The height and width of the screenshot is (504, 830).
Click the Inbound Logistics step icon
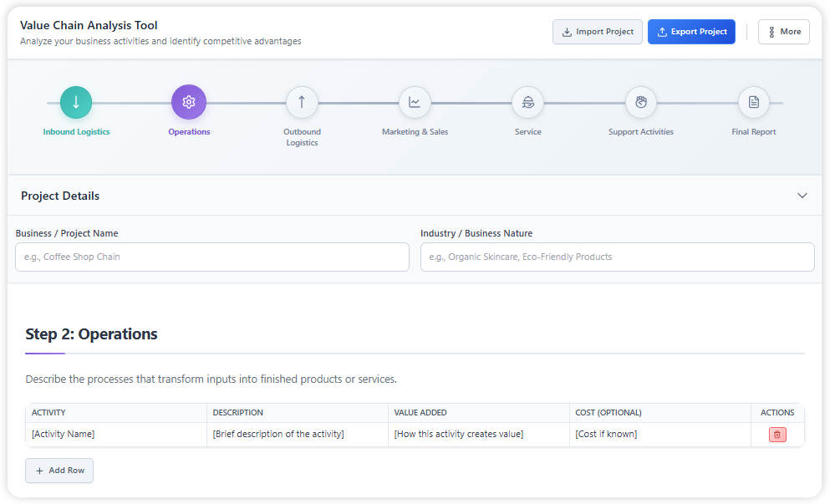pos(76,103)
